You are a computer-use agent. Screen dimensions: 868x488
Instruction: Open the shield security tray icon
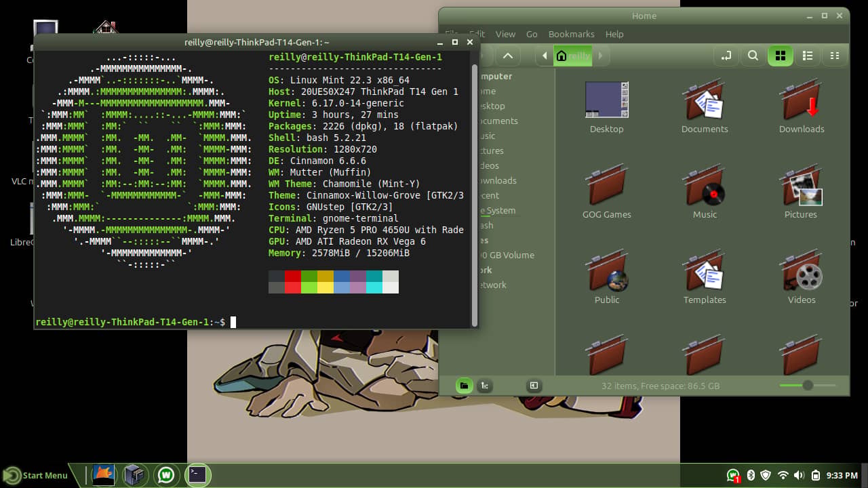click(766, 475)
